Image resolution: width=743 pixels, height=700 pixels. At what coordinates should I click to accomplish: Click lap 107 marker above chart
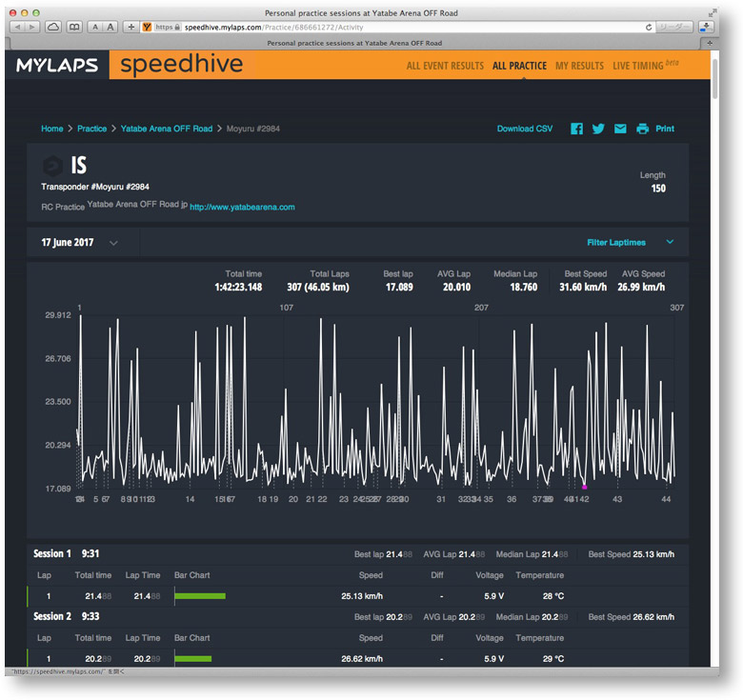point(286,308)
